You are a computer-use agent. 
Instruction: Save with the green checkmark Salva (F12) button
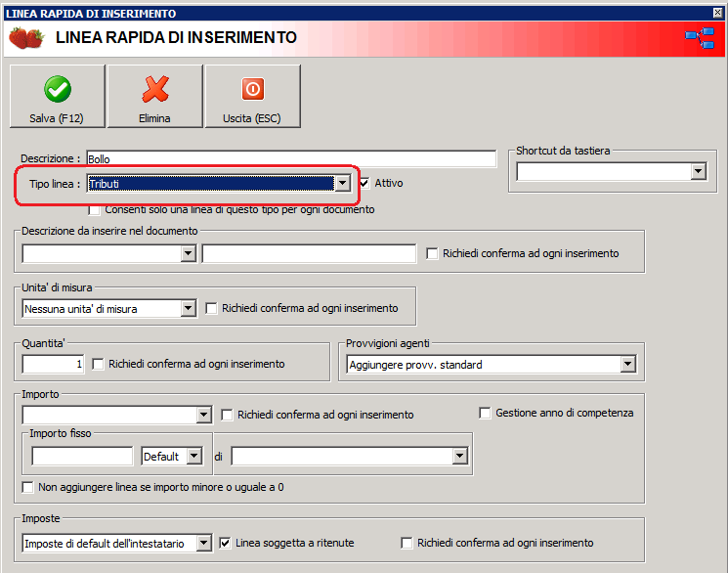pyautogui.click(x=57, y=96)
